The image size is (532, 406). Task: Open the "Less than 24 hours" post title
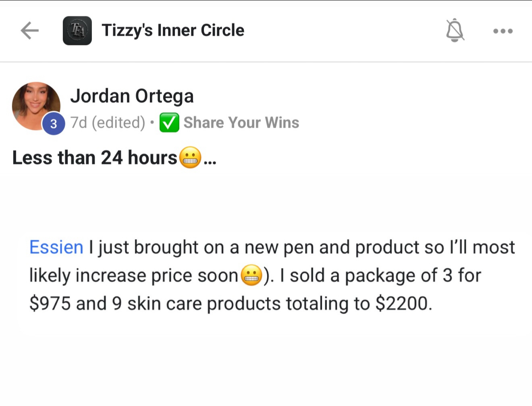[x=95, y=158]
